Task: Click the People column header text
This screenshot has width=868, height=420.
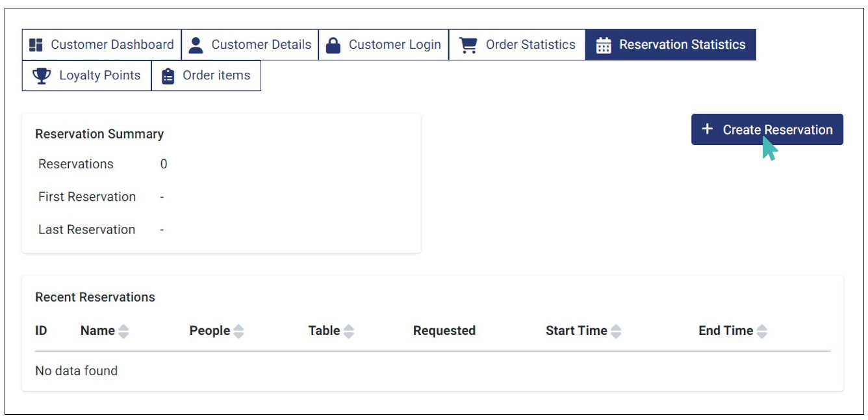Action: [x=210, y=330]
